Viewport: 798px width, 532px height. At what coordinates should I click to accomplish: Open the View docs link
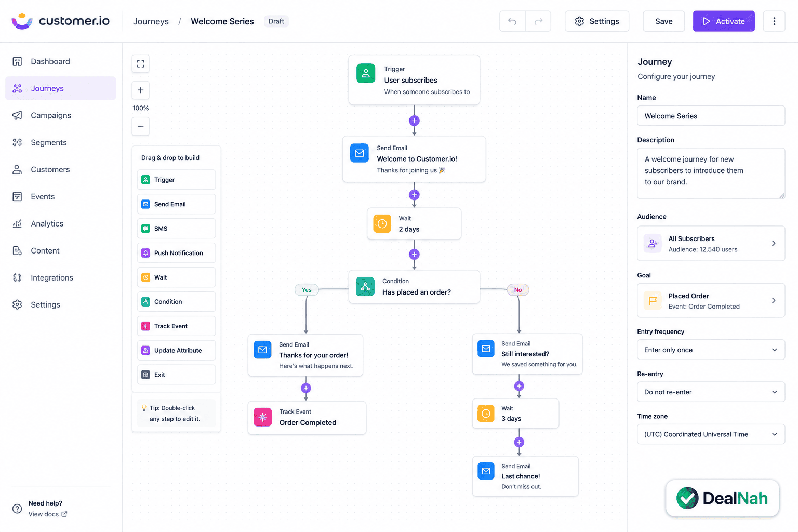coord(48,514)
